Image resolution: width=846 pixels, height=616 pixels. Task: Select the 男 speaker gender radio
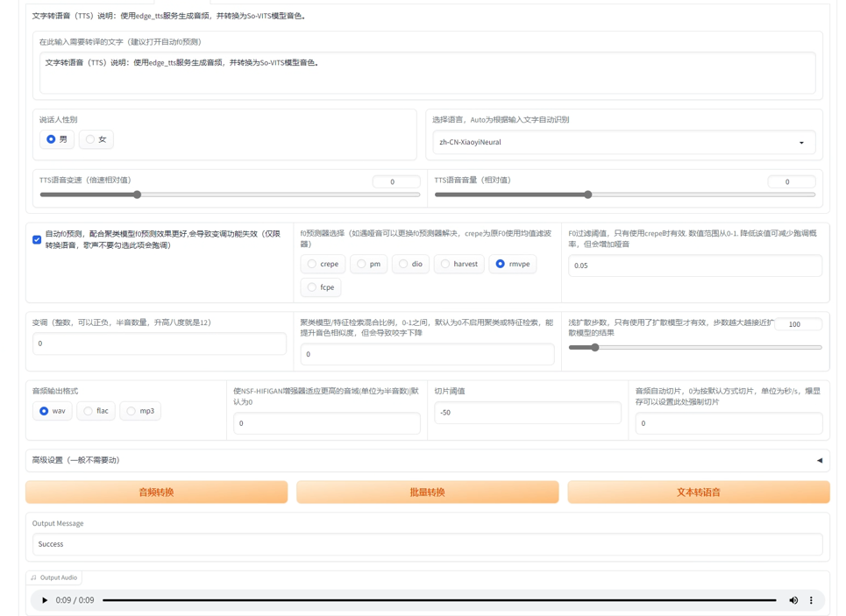(57, 139)
